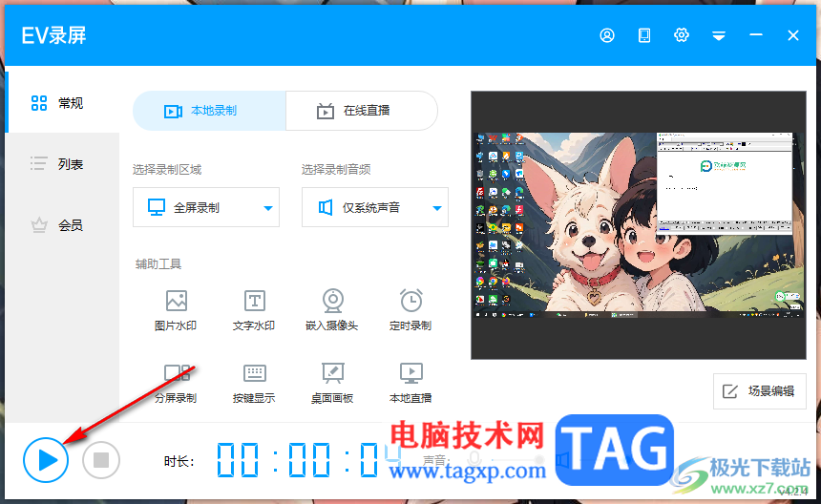Open the 列表 sidebar tab
Image resolution: width=821 pixels, height=504 pixels.
(x=63, y=164)
